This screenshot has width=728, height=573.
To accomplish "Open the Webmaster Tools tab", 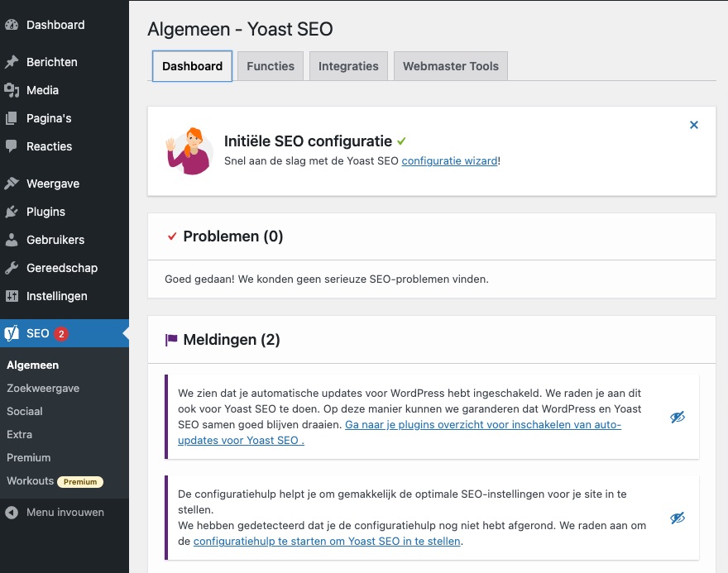I will pyautogui.click(x=451, y=65).
